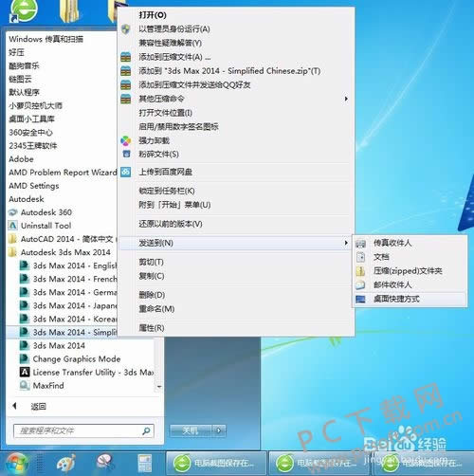Viewport: 474px width, 476px height.
Task: Click the Windows Start orb
Action: [x=16, y=464]
